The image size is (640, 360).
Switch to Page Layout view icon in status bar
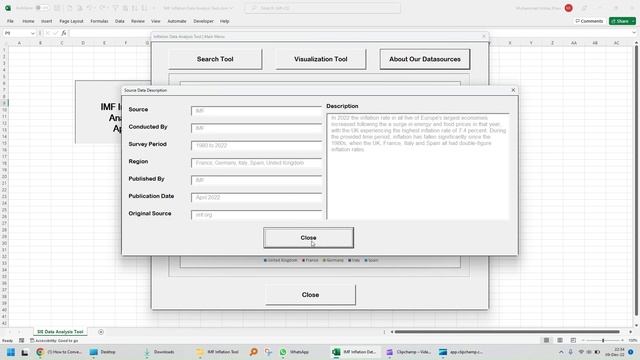click(x=560, y=340)
